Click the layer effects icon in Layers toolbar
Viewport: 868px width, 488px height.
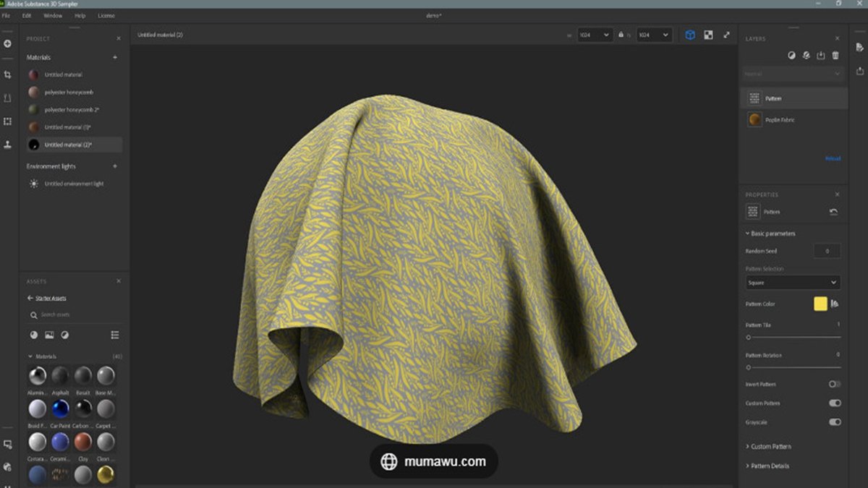point(807,55)
